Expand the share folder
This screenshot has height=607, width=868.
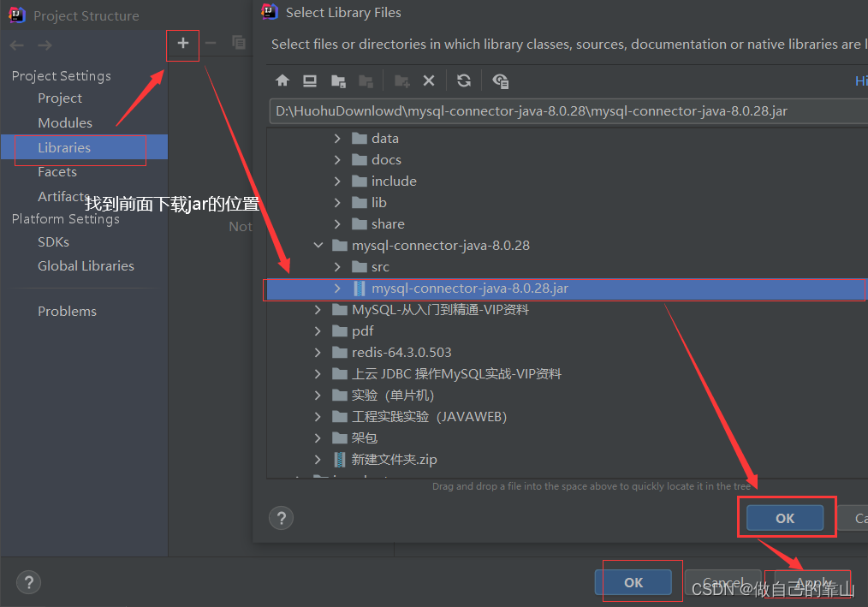[x=337, y=224]
